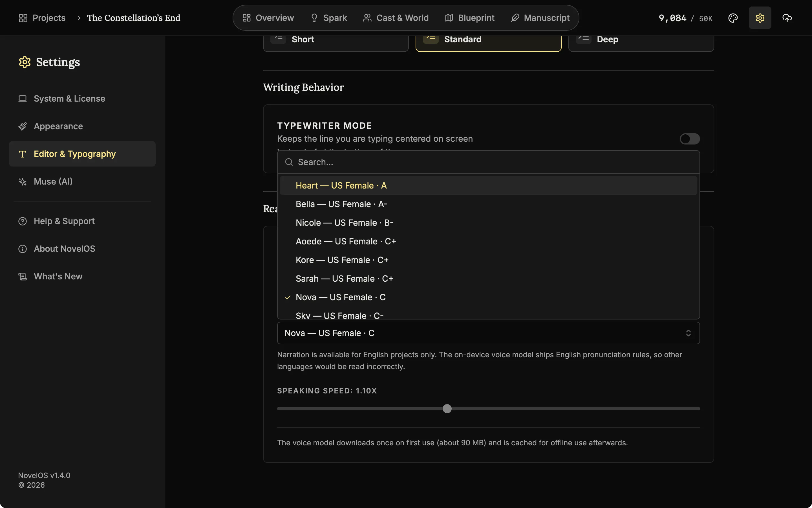
Task: Click the About NovelOS info icon
Action: point(23,249)
